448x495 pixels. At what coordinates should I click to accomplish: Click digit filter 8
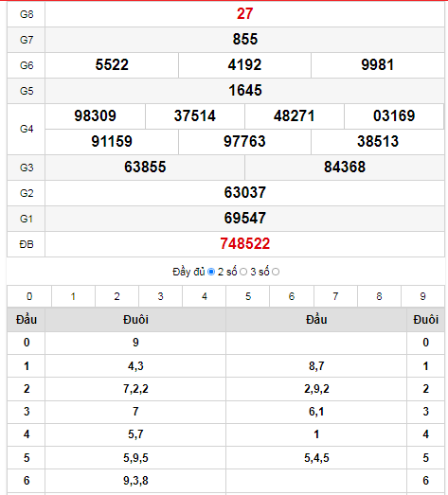click(x=379, y=296)
